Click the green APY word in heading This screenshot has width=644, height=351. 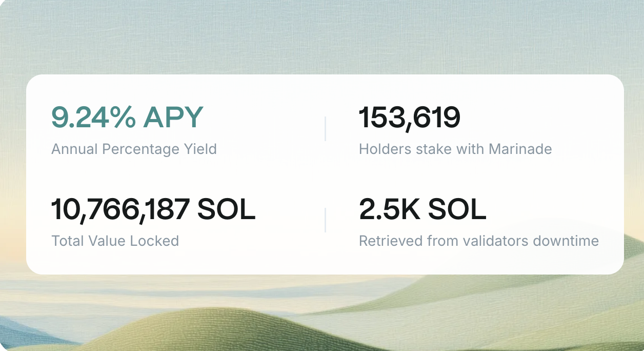(173, 118)
